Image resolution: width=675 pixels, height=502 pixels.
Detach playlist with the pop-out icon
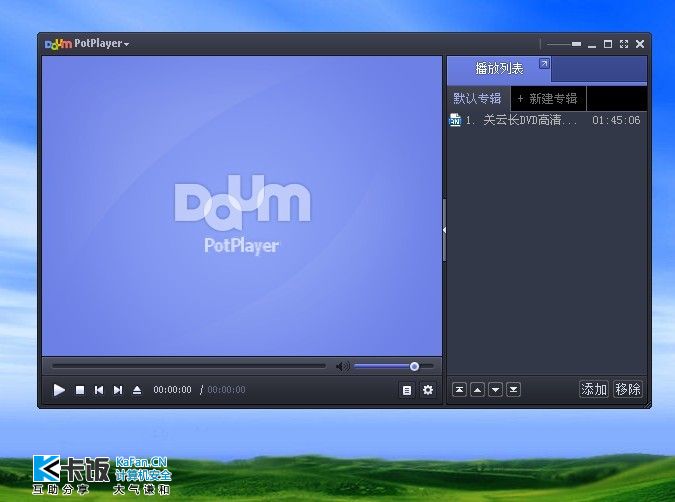tap(544, 64)
